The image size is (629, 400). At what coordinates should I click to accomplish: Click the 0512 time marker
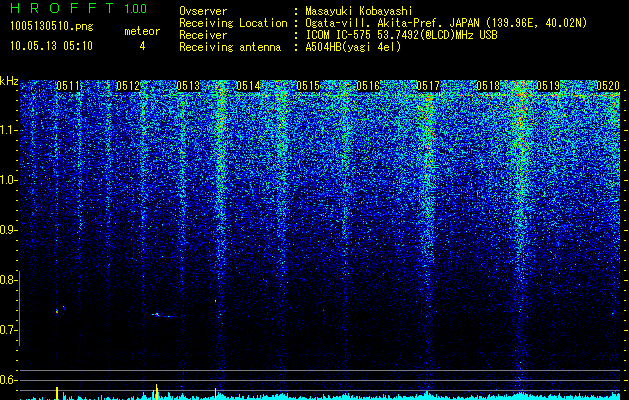pos(128,86)
